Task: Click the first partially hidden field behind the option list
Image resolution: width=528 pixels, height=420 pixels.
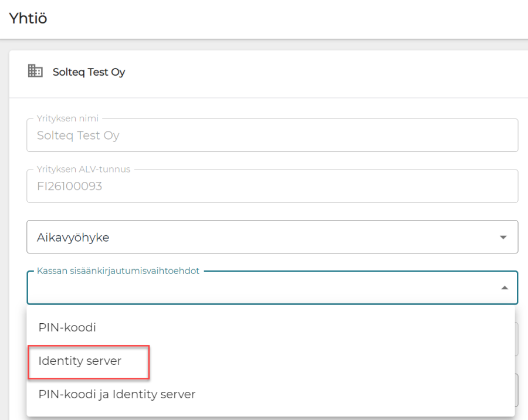Action: pos(516,338)
